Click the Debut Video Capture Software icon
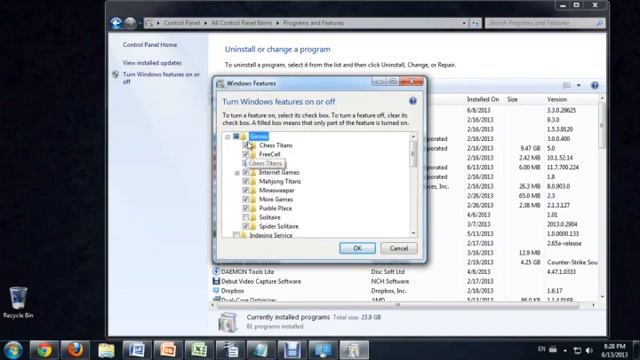This screenshot has width=640, height=360. click(x=216, y=281)
